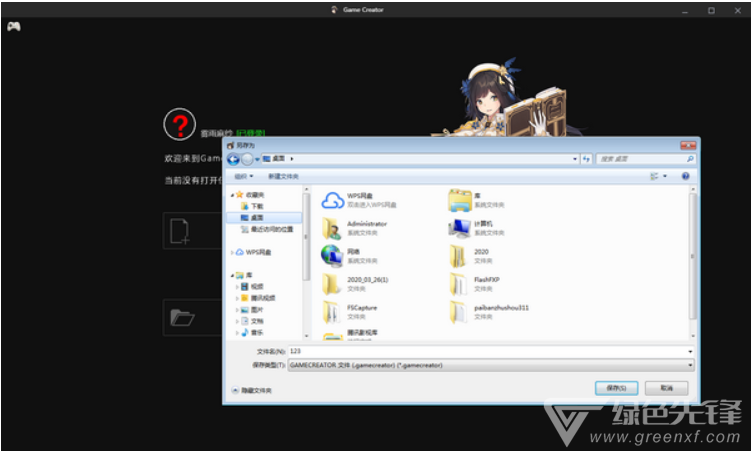
Task: Open the 保存类型 file type dropdown
Action: (490, 365)
